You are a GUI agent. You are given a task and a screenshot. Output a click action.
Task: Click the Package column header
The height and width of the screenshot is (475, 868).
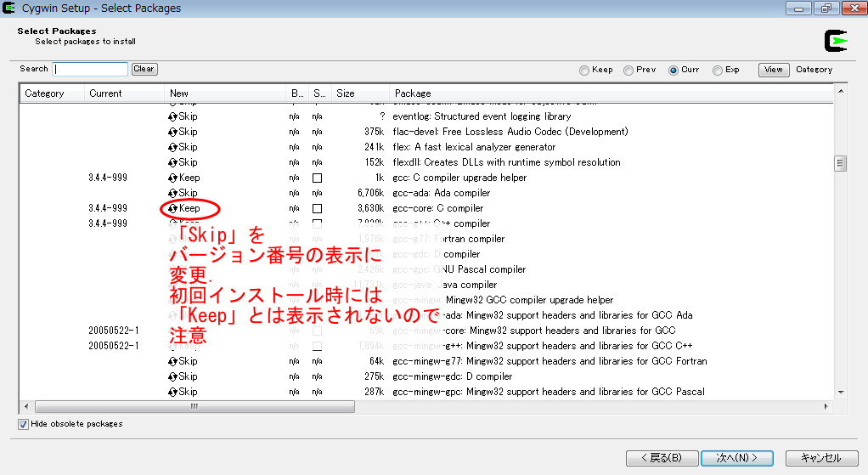click(612, 93)
